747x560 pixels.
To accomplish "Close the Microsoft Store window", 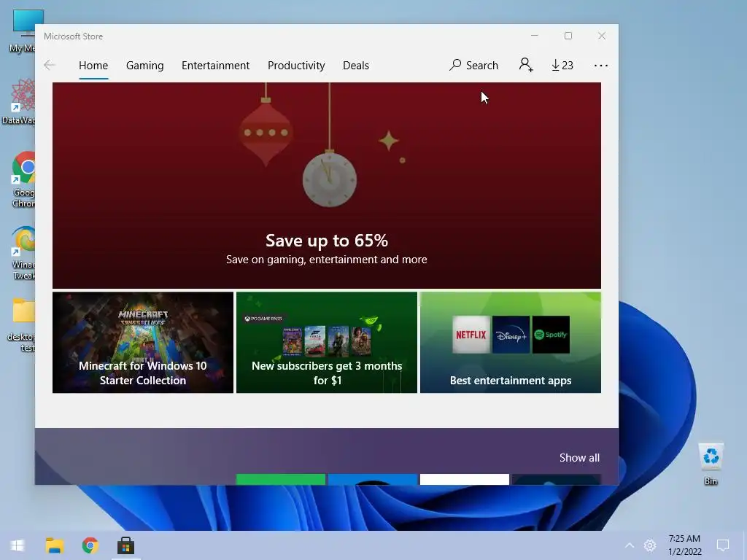I will tap(602, 36).
